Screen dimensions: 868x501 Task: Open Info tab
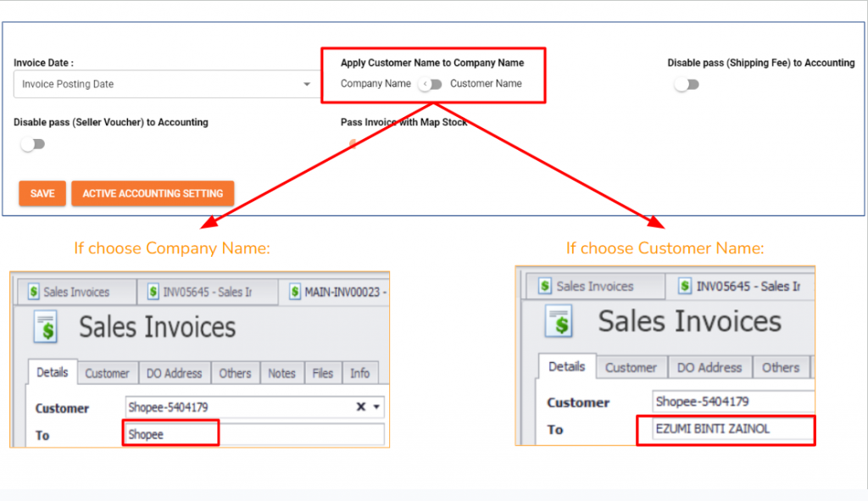[x=359, y=373]
